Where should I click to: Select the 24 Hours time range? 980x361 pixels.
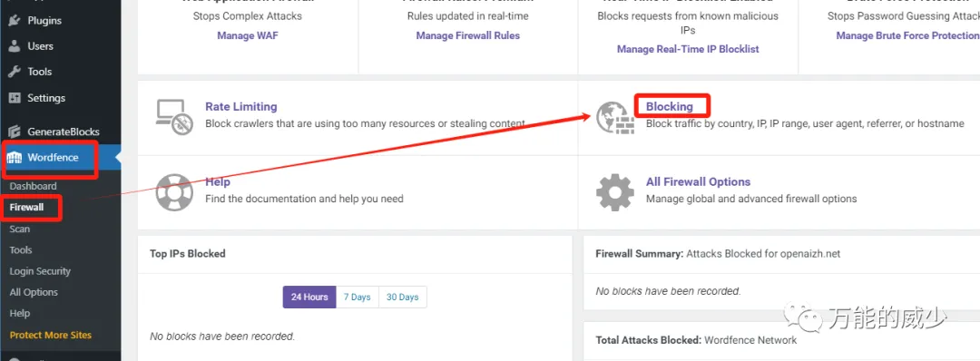pyautogui.click(x=309, y=298)
